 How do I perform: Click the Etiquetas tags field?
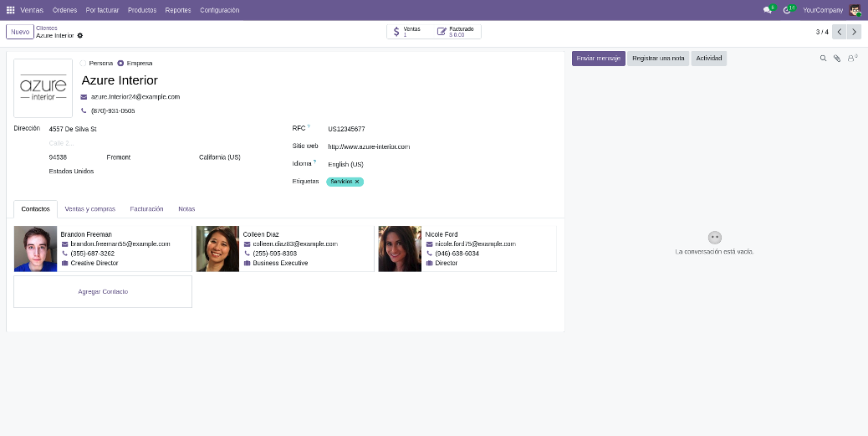[443, 182]
